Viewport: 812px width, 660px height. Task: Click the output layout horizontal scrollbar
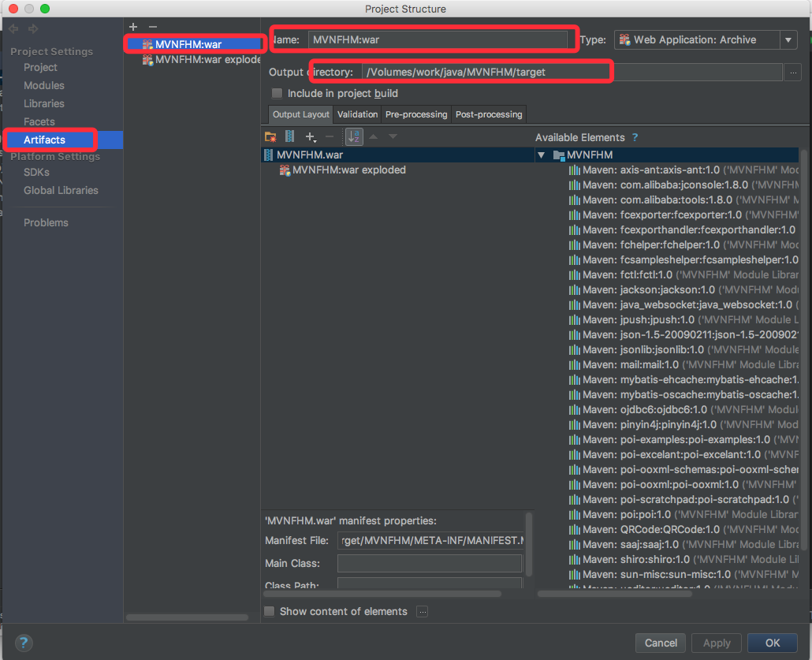coord(382,594)
